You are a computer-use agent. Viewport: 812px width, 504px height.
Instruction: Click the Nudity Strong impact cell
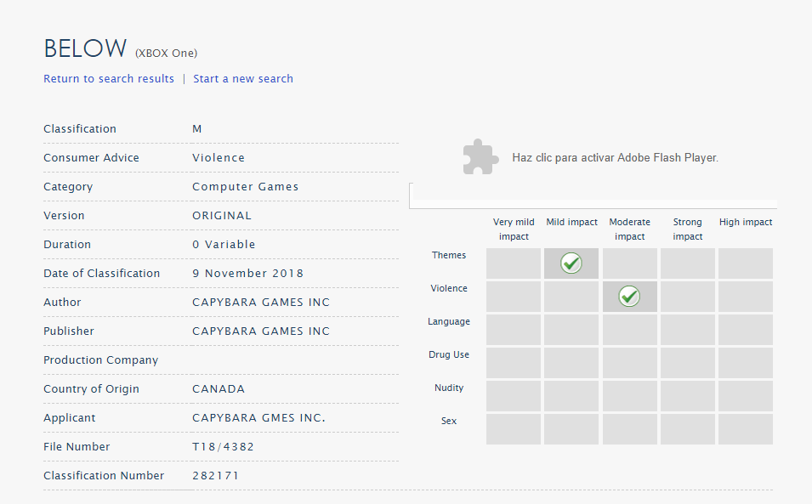coord(688,396)
